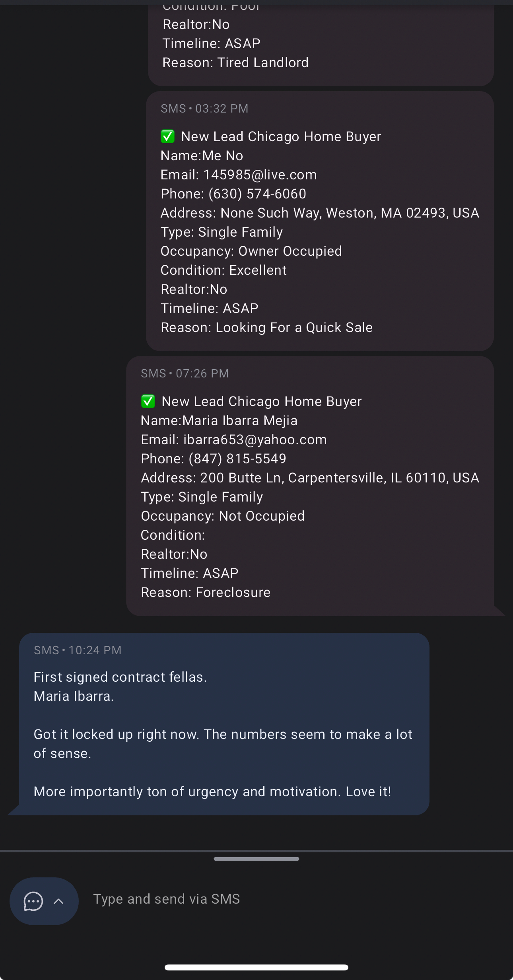The image size is (513, 980).
Task: Expand the message channel chevron
Action: click(58, 901)
